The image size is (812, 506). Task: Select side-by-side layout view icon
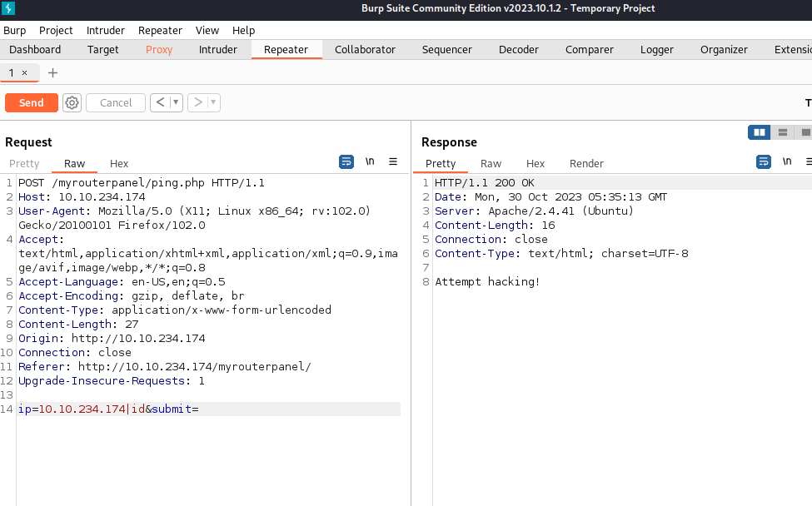pos(759,132)
